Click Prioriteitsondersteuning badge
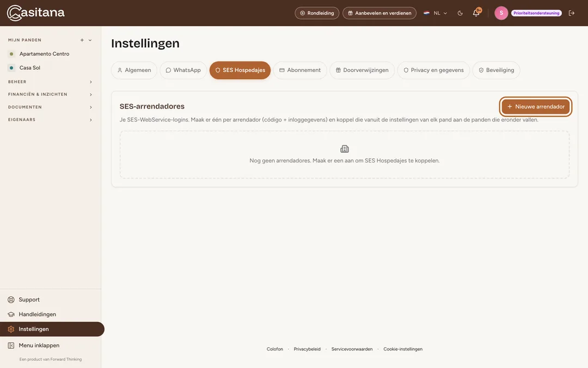The width and height of the screenshot is (588, 368). tap(536, 13)
